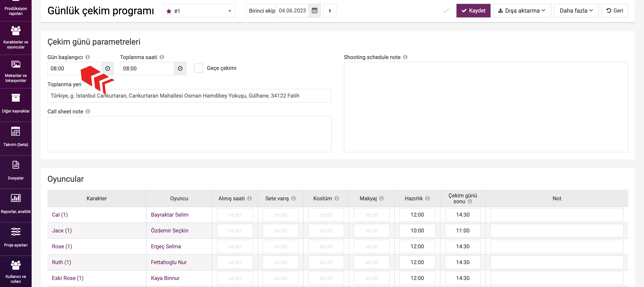
Task: Click Alınış saati field for Cal (1)
Action: pos(235,215)
